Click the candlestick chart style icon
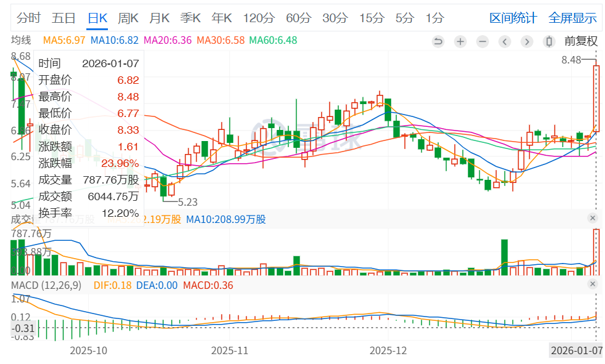Image resolution: width=605 pixels, height=364 pixels. pos(549,42)
